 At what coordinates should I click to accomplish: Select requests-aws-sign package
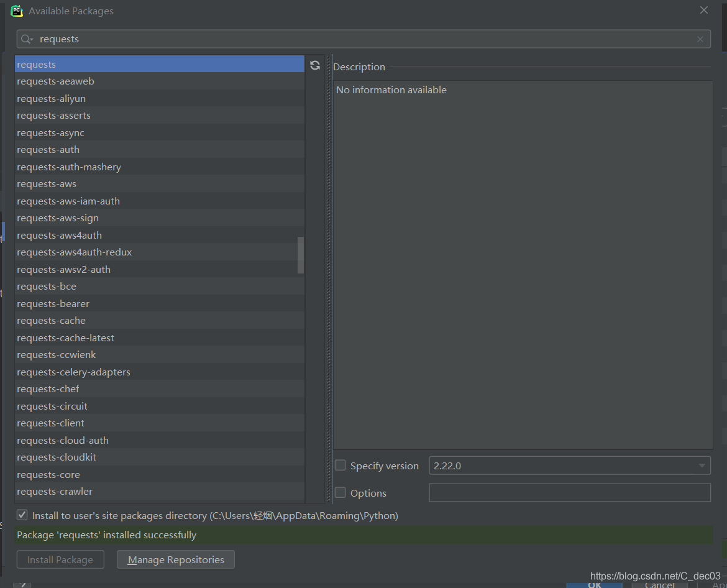point(160,218)
